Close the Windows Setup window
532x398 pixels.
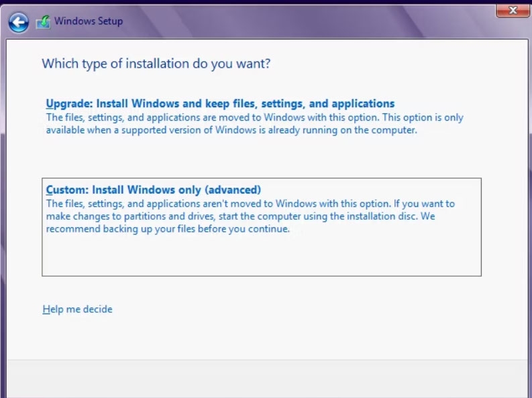pyautogui.click(x=513, y=10)
